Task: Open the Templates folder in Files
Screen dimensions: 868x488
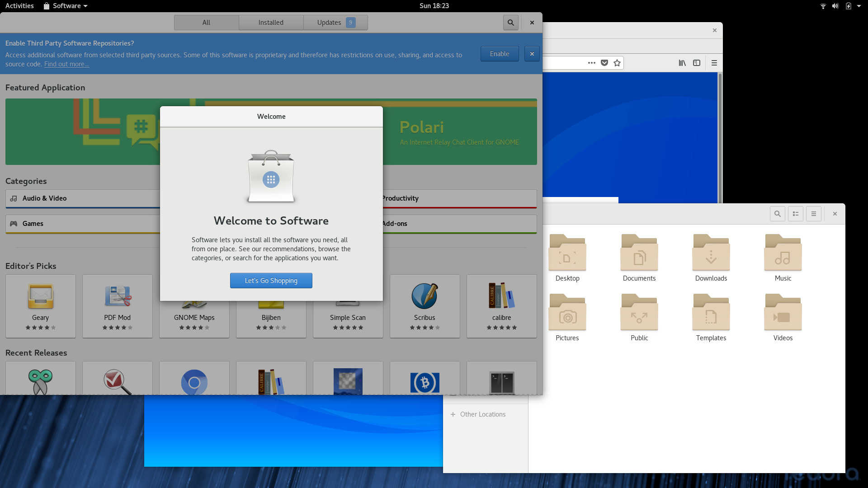Action: [711, 318]
